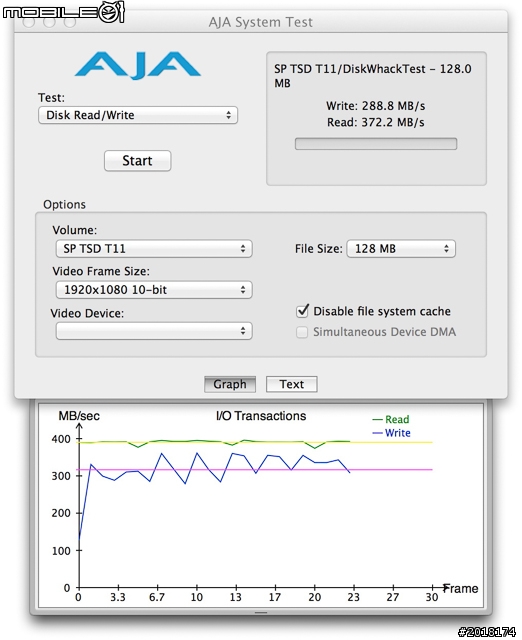Click the AJA logo
Screen dimensions: 522x640
tap(138, 65)
